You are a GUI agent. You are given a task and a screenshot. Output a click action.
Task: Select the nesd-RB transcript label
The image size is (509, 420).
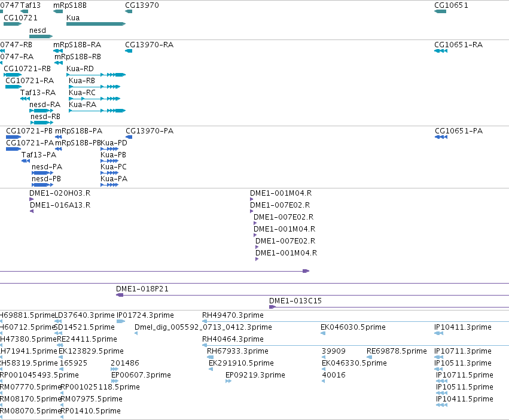pos(45,117)
